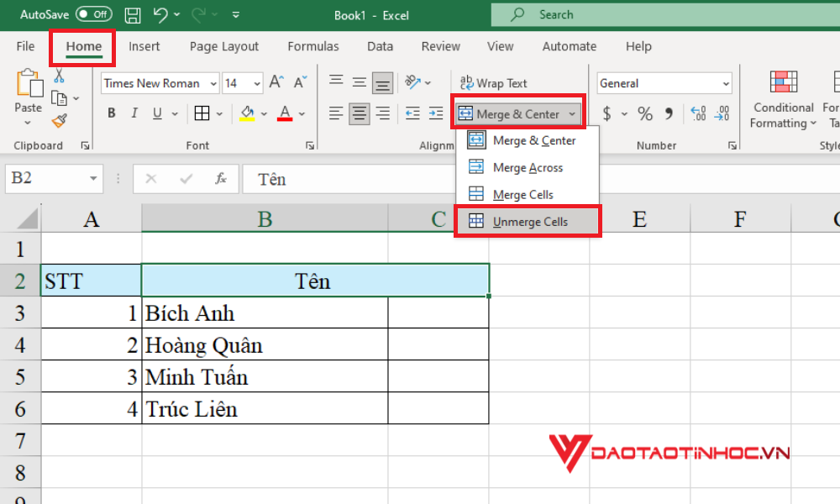Toggle Wrap Text
The height and width of the screenshot is (504, 840).
click(x=493, y=83)
